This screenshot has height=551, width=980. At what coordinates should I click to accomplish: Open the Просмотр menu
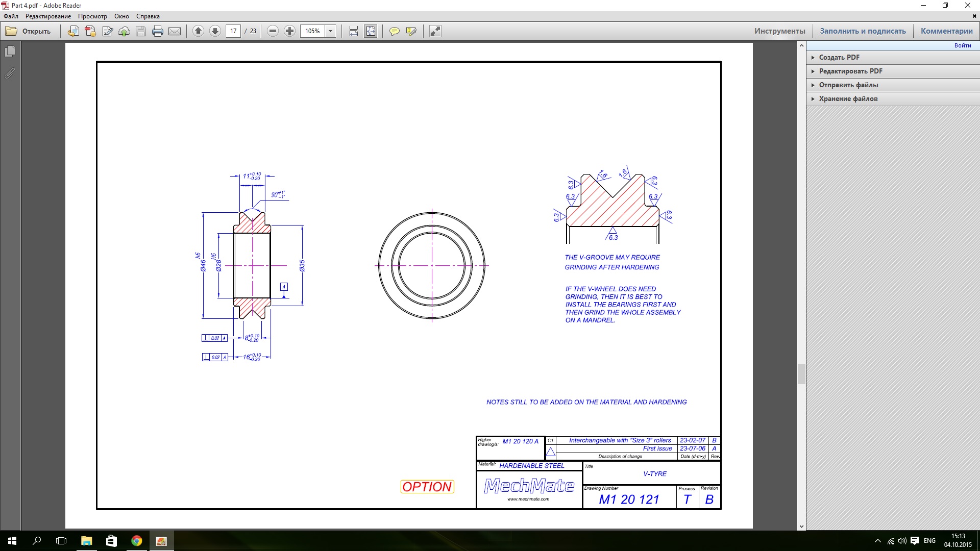[x=92, y=16]
